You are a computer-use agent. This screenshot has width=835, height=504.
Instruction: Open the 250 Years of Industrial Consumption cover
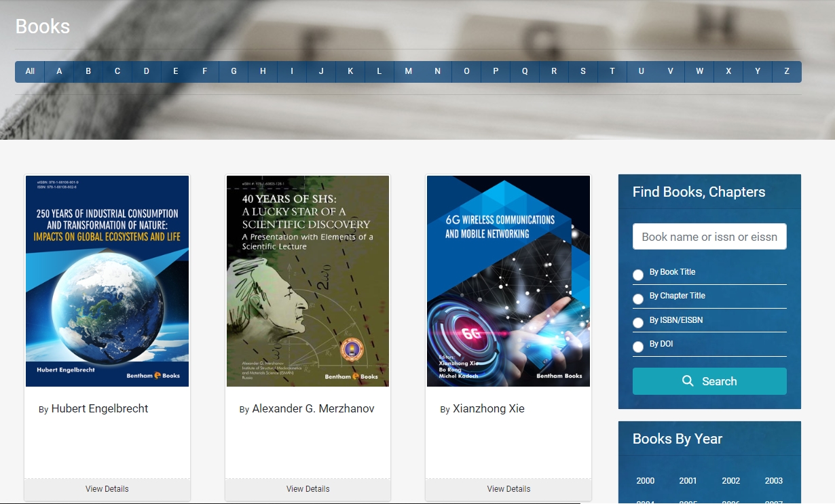(107, 281)
